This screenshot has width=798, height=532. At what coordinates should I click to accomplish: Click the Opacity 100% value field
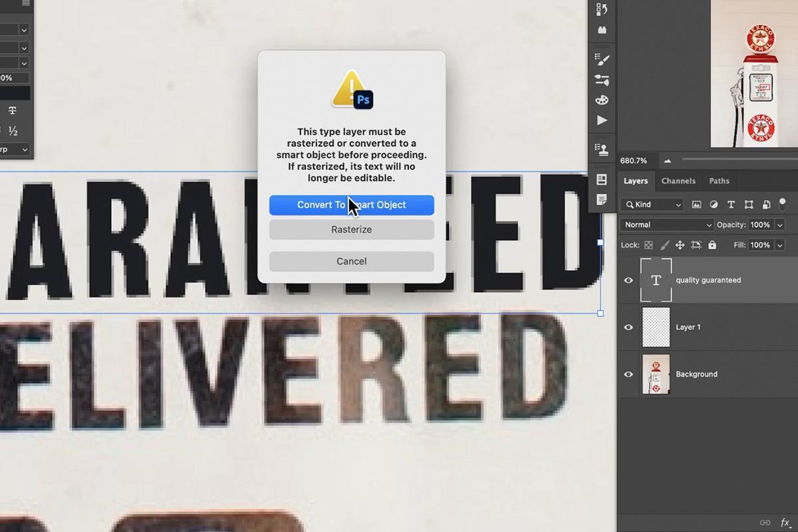coord(760,225)
